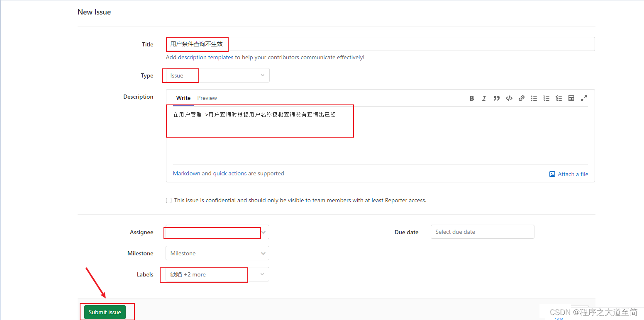
Task: Insert a link in the description
Action: pos(521,98)
